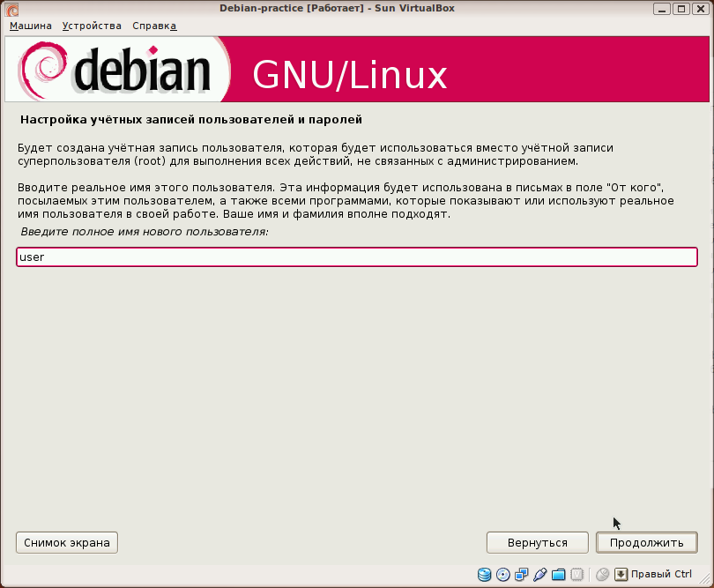
Task: Click the CD/DVD drive status icon
Action: 502,575
